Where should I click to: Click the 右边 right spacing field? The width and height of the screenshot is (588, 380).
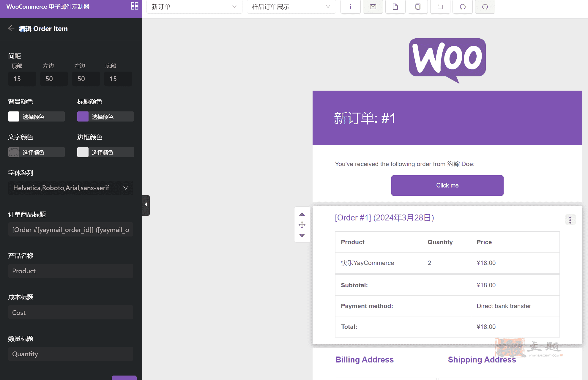click(86, 79)
